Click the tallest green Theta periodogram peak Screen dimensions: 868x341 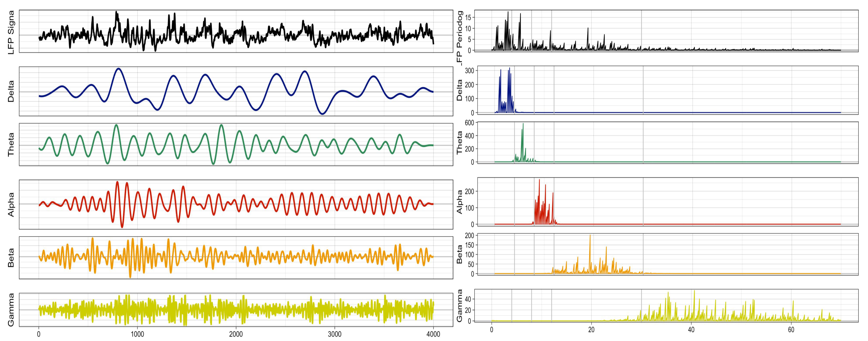[x=523, y=125]
